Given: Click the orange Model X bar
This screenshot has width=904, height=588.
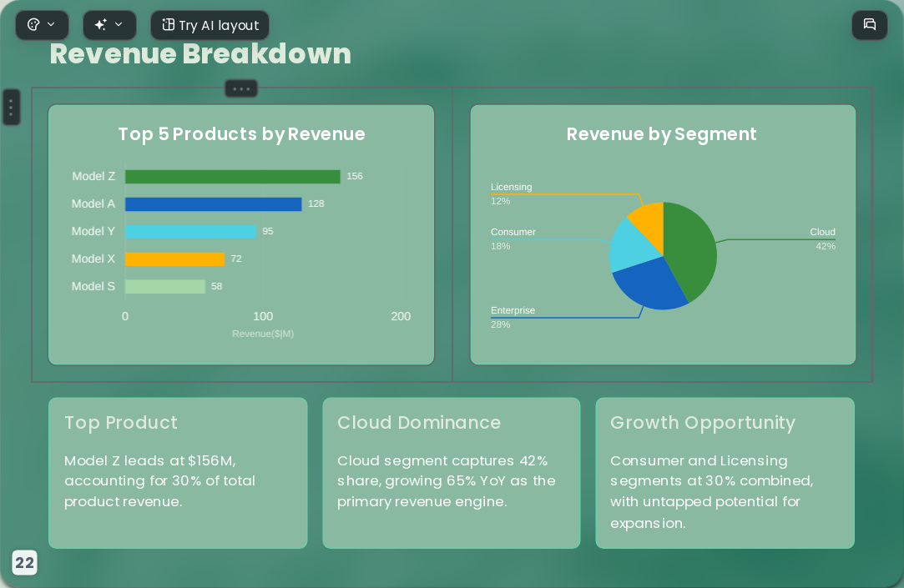Looking at the screenshot, I should point(174,259).
